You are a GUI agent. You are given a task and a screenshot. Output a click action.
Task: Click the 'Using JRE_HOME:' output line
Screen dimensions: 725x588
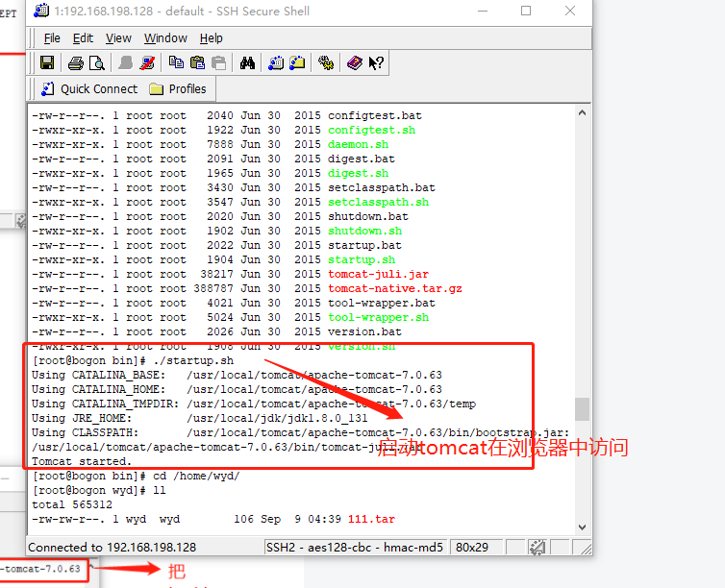click(x=200, y=419)
